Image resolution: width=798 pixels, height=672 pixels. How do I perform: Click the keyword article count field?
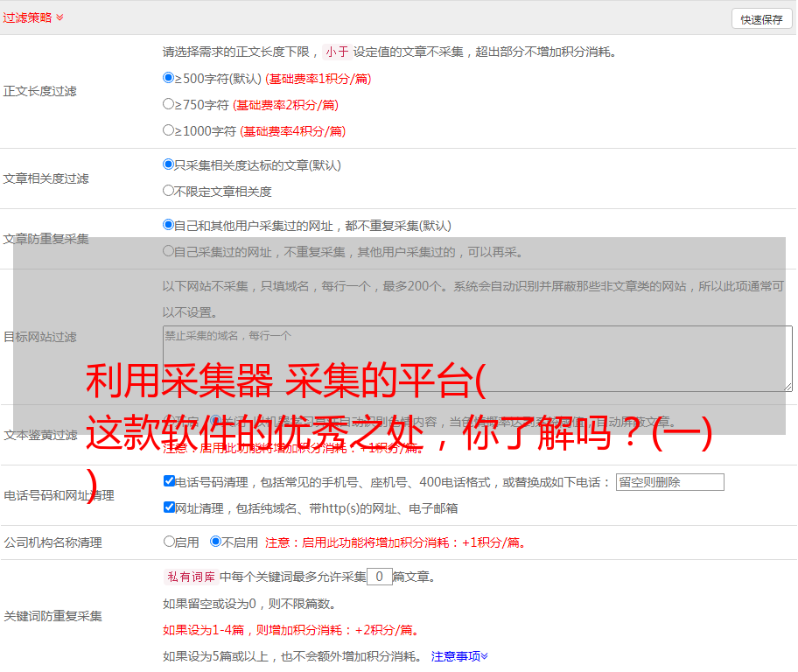(379, 577)
